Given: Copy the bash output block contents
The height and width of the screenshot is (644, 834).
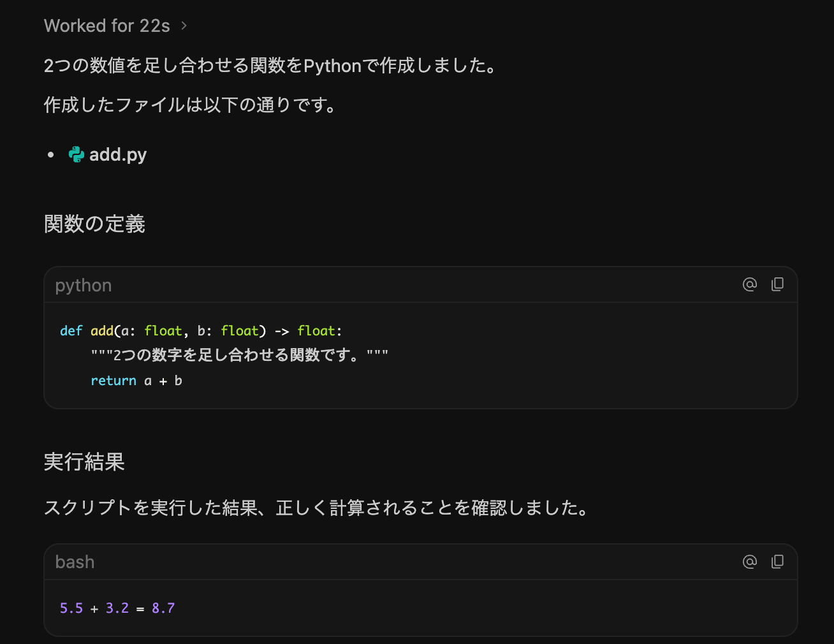Looking at the screenshot, I should (777, 562).
